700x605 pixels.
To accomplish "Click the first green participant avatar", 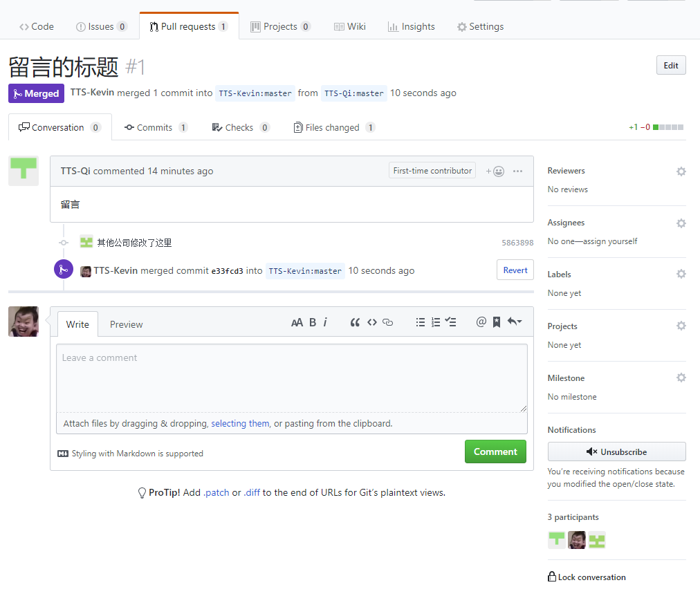I will [557, 540].
